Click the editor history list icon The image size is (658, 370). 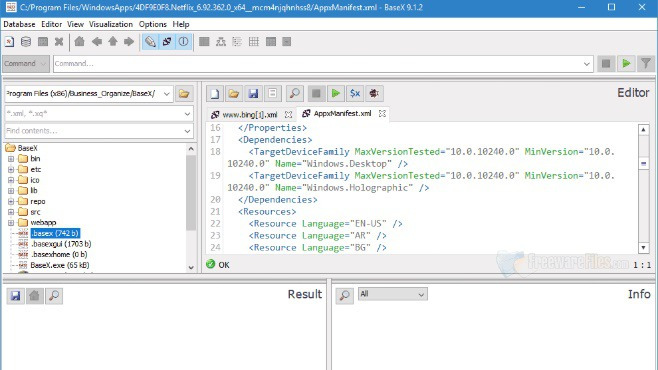point(272,94)
